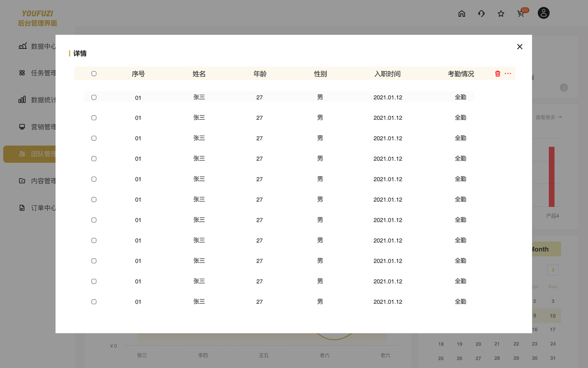This screenshot has width=588, height=368.
Task: Select calendar date 28
Action: (497, 358)
